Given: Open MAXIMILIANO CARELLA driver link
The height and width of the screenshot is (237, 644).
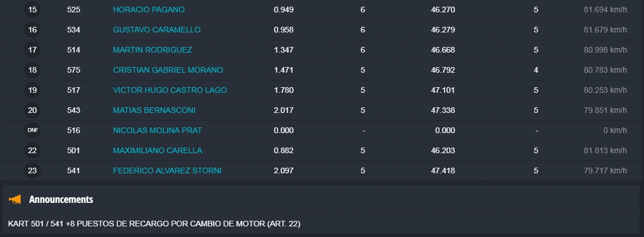Looking at the screenshot, I should click(158, 150).
